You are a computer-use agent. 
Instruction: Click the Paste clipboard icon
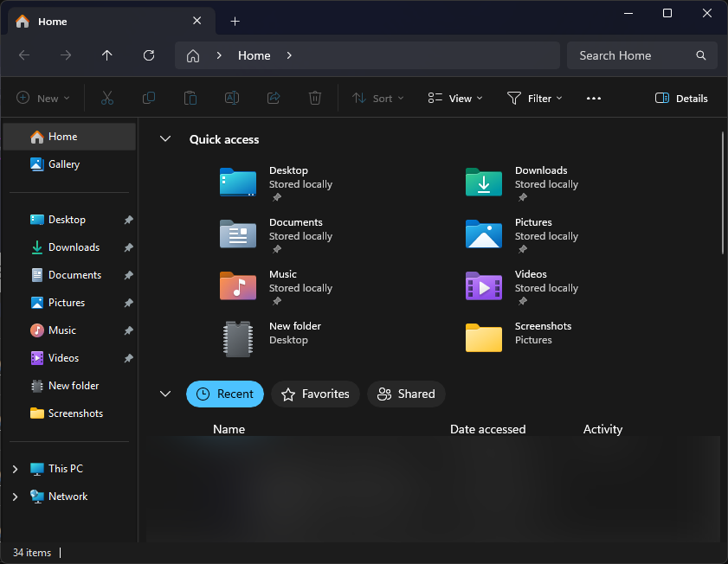click(x=190, y=98)
